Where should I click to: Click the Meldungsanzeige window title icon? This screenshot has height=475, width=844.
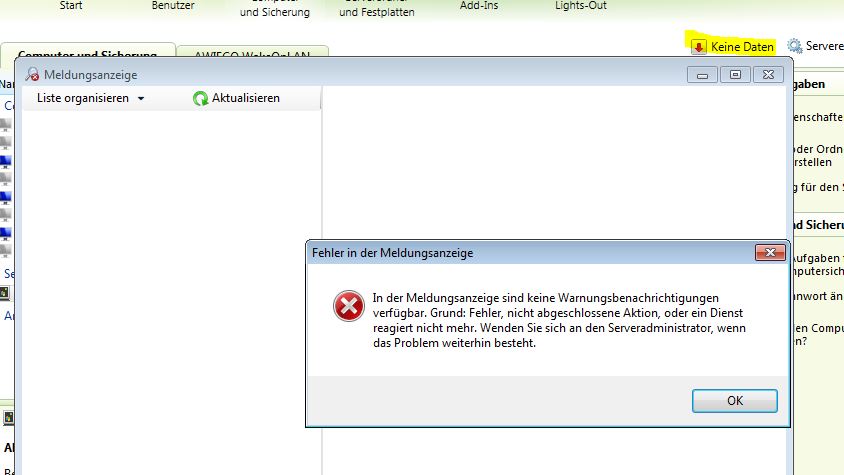[x=33, y=75]
